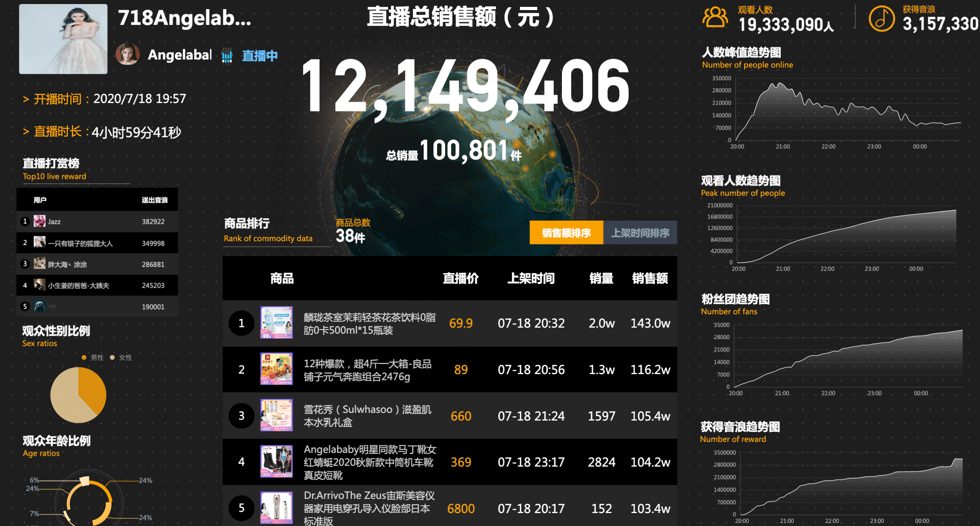
Task: Toggle the 男性 legend dot
Action: 84,357
